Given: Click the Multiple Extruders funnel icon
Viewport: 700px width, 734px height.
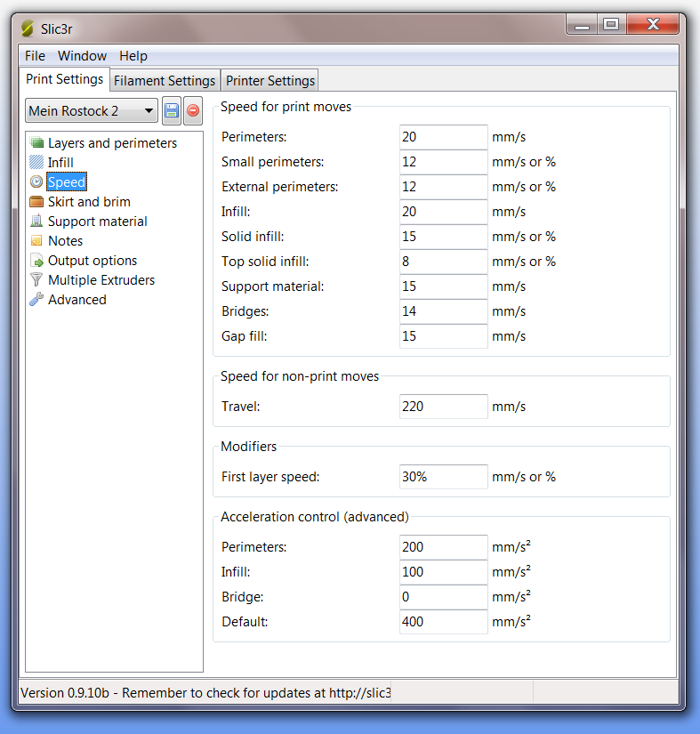Looking at the screenshot, I should (x=36, y=280).
